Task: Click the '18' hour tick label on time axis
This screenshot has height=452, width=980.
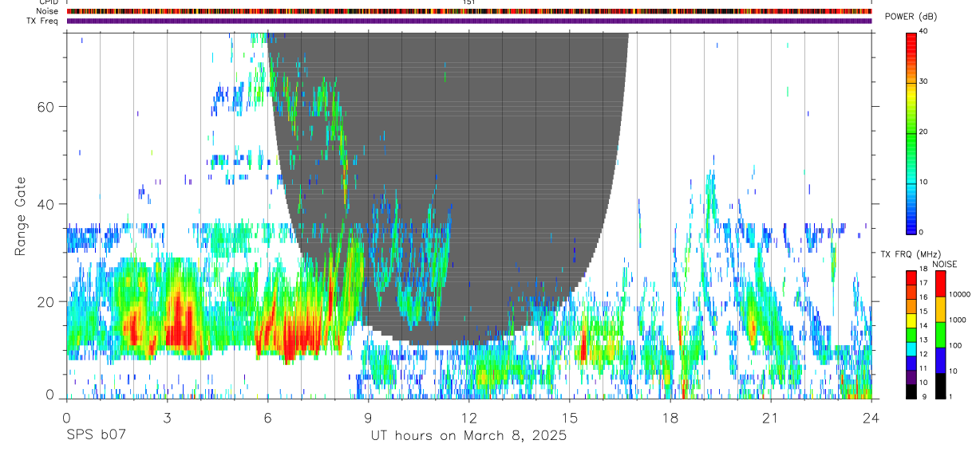Action: 670,418
